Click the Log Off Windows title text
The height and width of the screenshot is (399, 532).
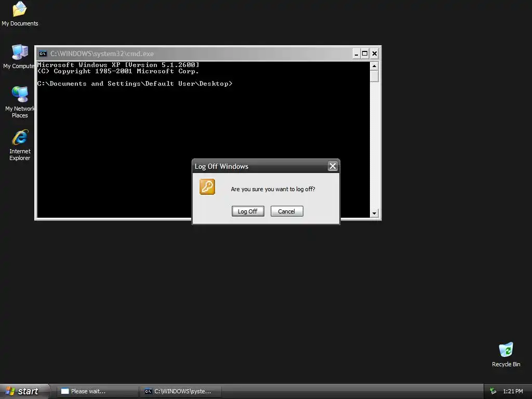[221, 166]
